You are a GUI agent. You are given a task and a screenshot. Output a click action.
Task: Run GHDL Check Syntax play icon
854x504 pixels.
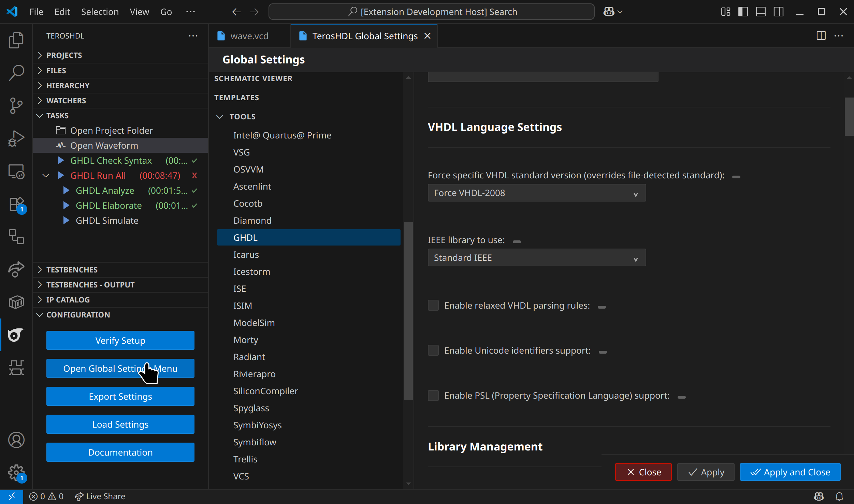tap(61, 160)
